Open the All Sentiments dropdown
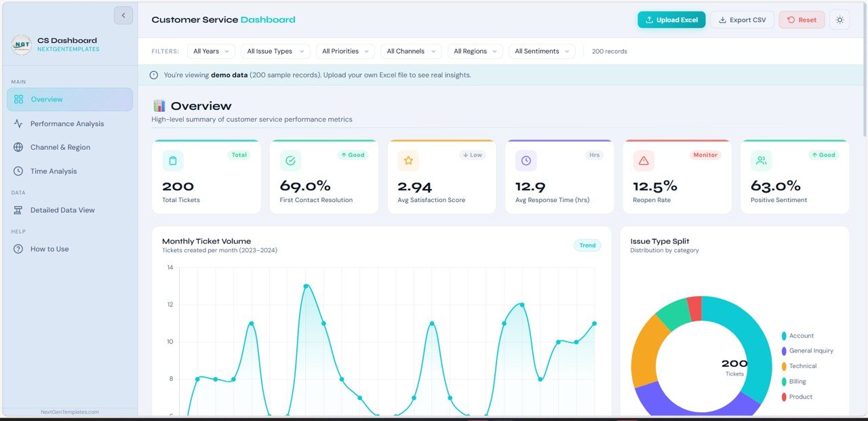 [542, 51]
